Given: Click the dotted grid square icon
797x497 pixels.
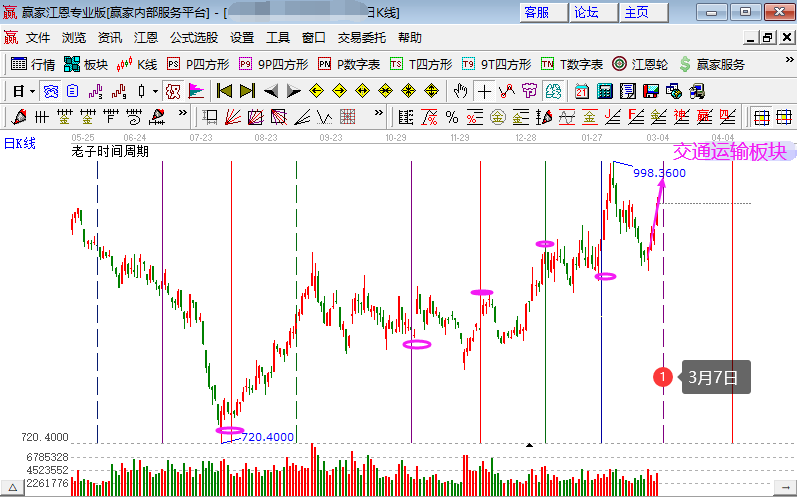Looking at the screenshot, I should [x=348, y=117].
